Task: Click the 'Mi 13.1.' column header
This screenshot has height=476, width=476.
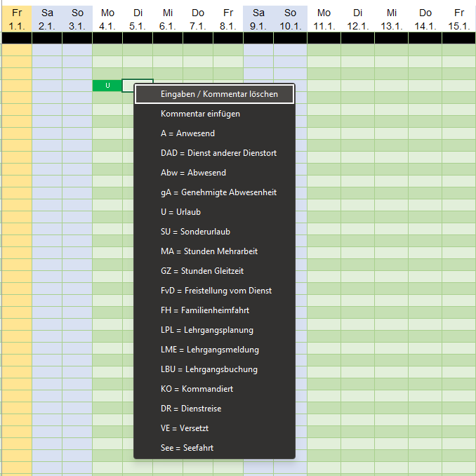Action: 392,19
